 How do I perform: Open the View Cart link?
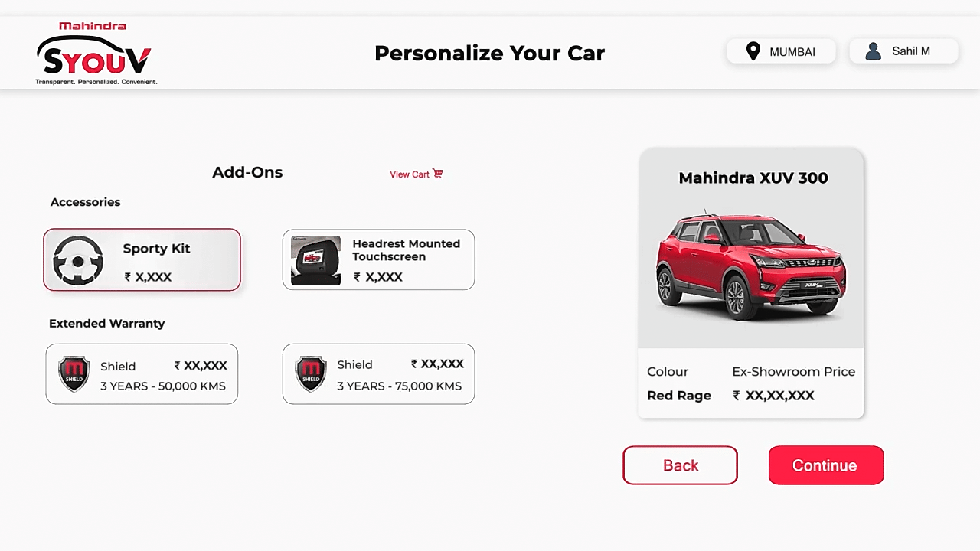(x=410, y=174)
